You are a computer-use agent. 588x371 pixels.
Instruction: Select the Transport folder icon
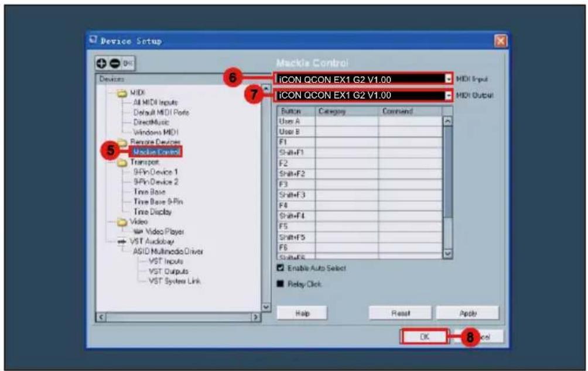pyautogui.click(x=122, y=163)
